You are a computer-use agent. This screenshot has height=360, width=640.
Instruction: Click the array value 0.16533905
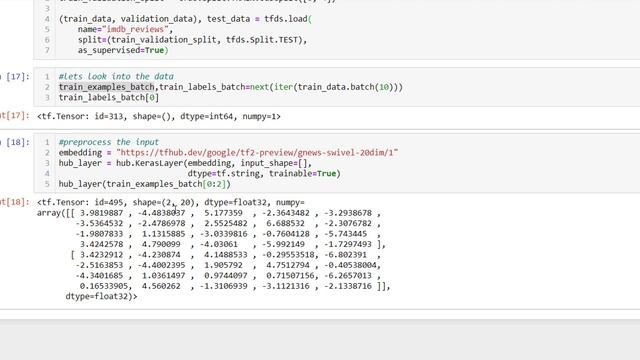(104, 286)
